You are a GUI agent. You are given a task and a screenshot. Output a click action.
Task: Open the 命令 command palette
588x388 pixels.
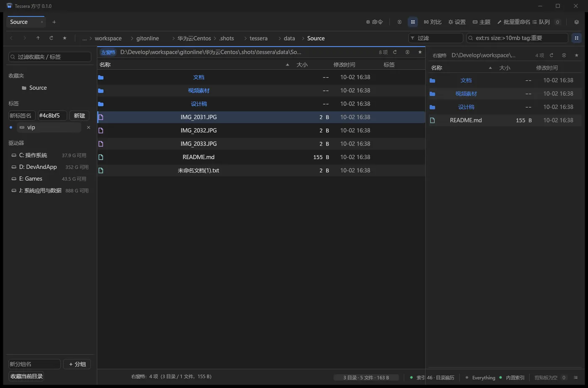[374, 22]
